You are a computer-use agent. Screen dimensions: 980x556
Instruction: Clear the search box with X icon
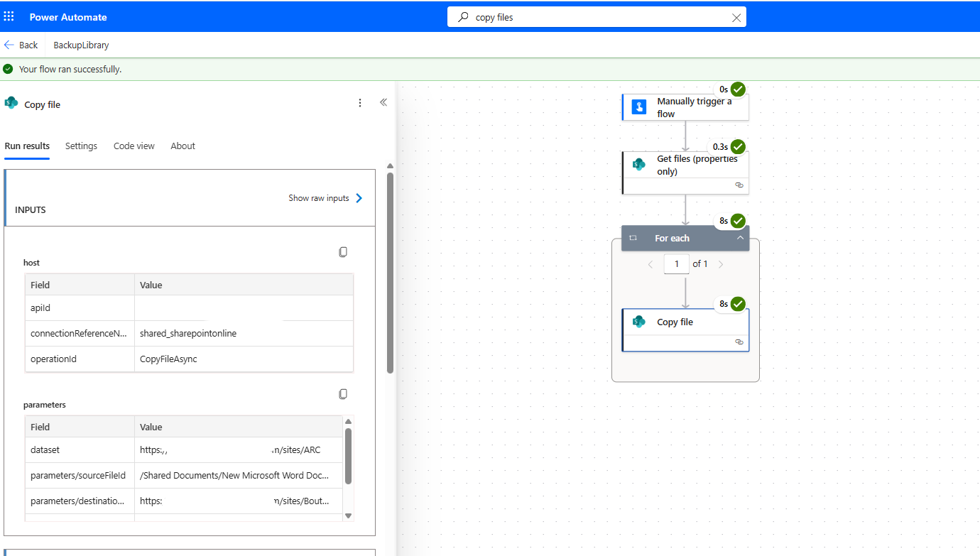coord(736,18)
